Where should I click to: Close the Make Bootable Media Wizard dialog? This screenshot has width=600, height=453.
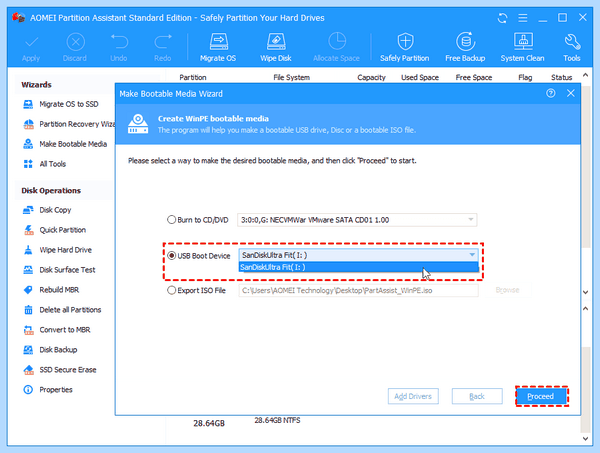click(x=571, y=93)
